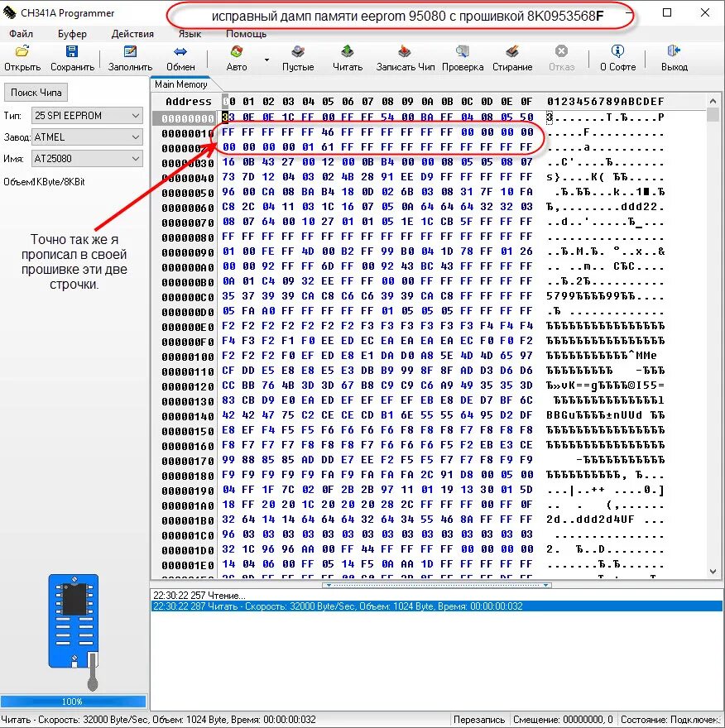Open the Тип dropdown 25 SPI EEPROM

(87, 116)
